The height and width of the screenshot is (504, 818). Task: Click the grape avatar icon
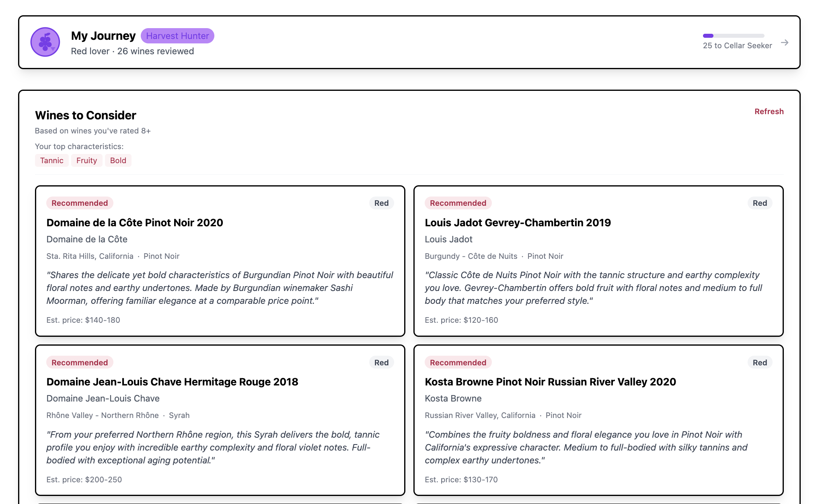[45, 42]
